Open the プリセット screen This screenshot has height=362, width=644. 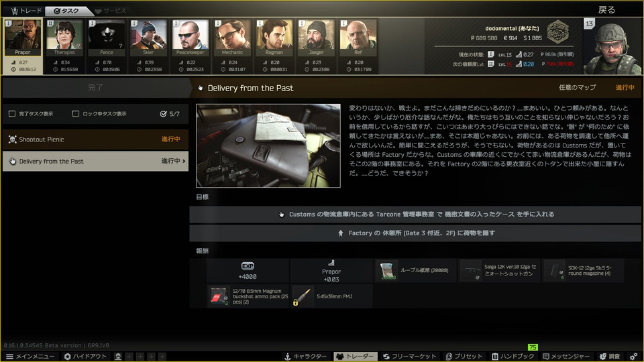[464, 356]
